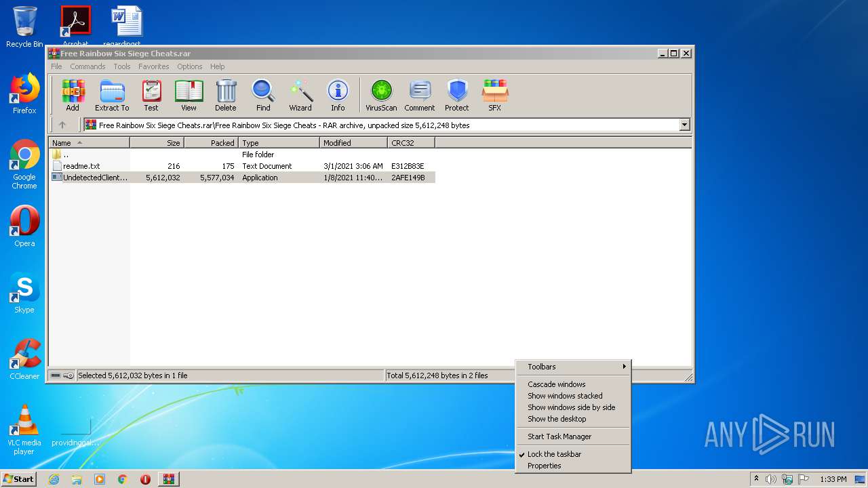This screenshot has width=868, height=488.
Task: Toggle Lock the taskbar option
Action: tap(554, 454)
